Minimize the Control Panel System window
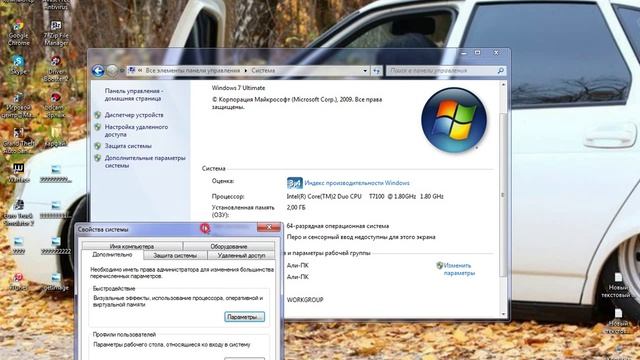This screenshot has height=360, width=640. tap(464, 53)
